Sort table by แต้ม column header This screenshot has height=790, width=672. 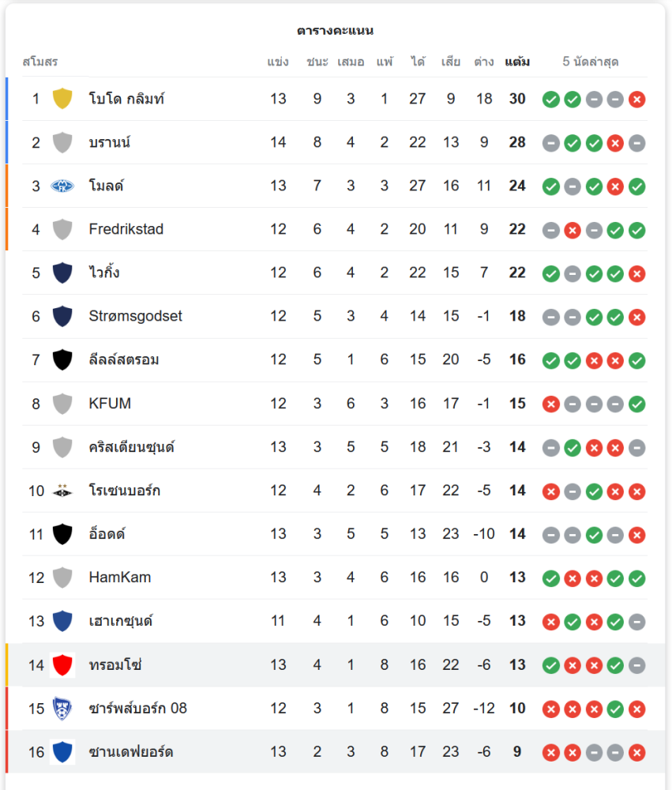coord(517,62)
